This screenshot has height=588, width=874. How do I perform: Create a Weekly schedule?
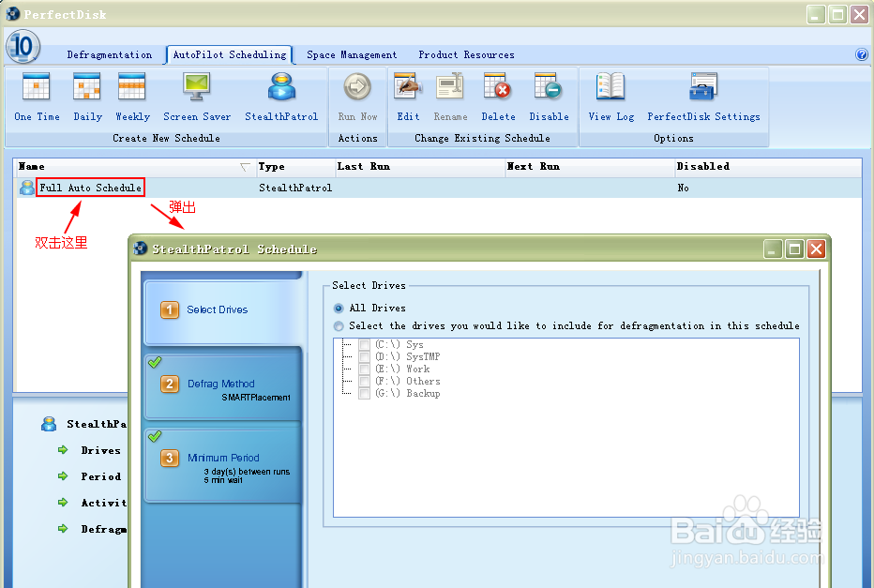coord(132,96)
